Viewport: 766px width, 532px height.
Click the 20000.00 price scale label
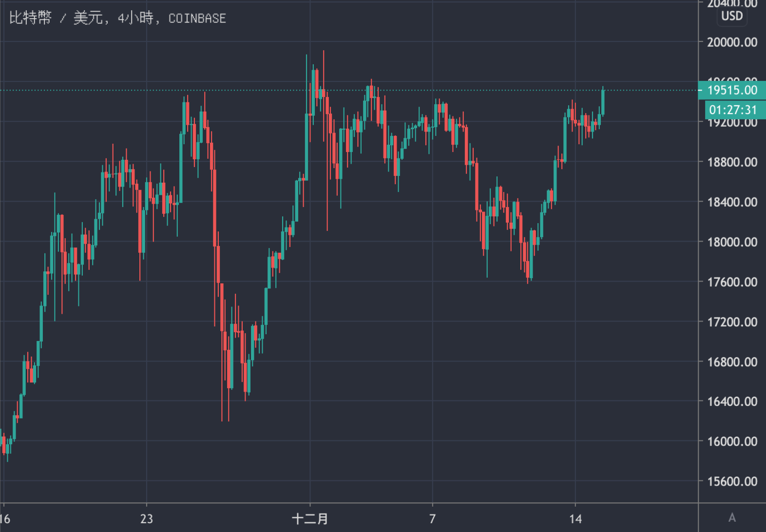coord(732,42)
